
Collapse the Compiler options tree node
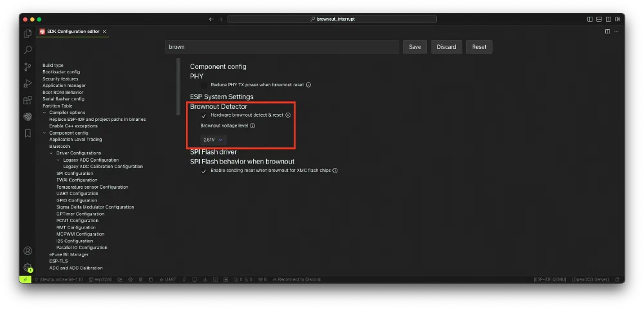pos(45,113)
